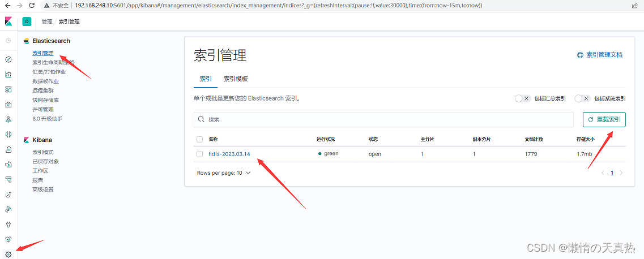
Task: Open Recently viewed clock icon in sidebar
Action: point(8,40)
